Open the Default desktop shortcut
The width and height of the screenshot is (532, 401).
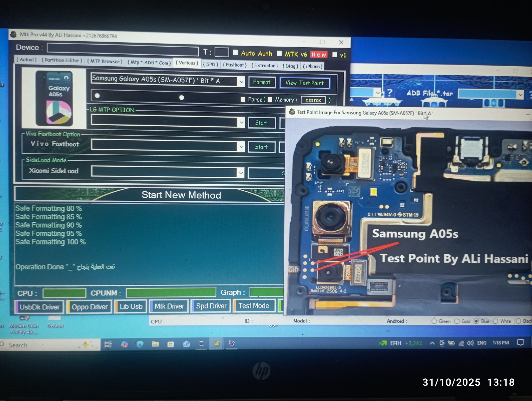[x=55, y=322]
